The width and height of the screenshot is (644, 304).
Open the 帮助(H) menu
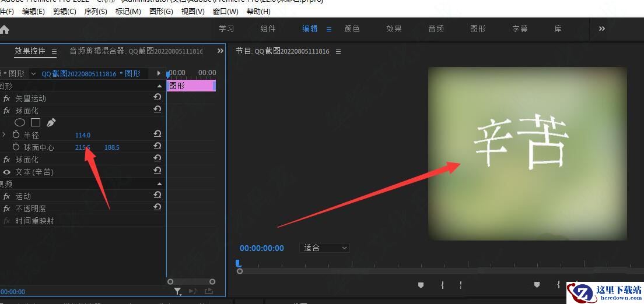tap(258, 12)
